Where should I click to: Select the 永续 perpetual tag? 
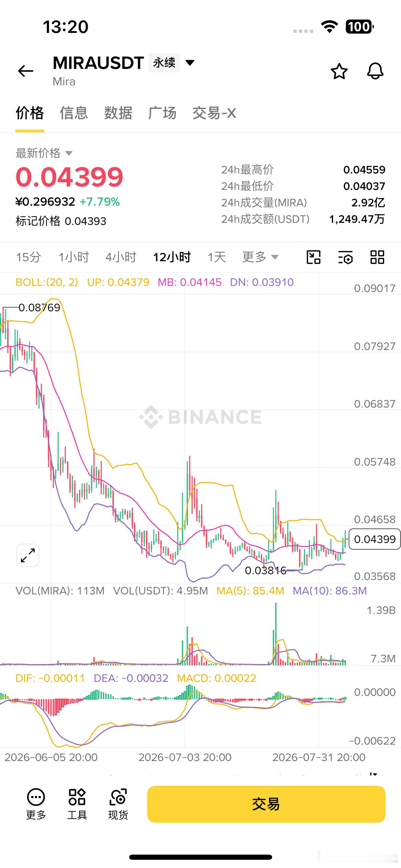164,63
